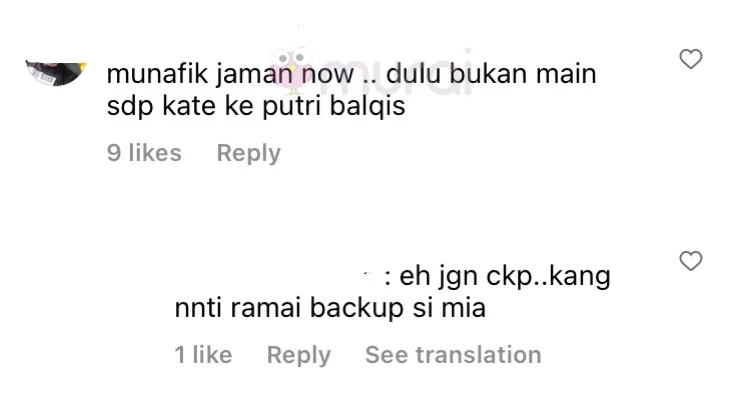Click the hidden username before "eh jgn ckp"
This screenshot has width=750, height=414.
tap(277, 276)
